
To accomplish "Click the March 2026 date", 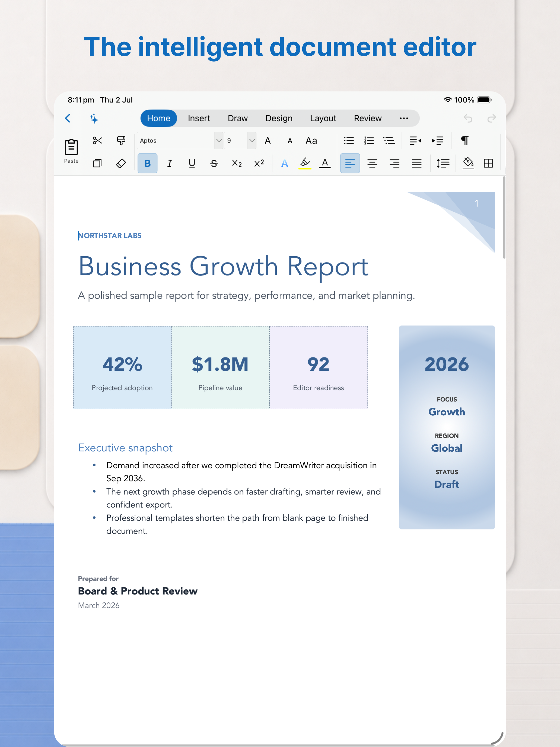I will [98, 606].
